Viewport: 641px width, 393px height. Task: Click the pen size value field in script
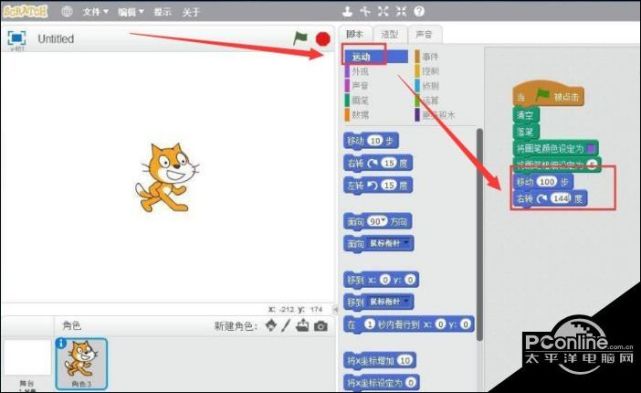point(592,165)
